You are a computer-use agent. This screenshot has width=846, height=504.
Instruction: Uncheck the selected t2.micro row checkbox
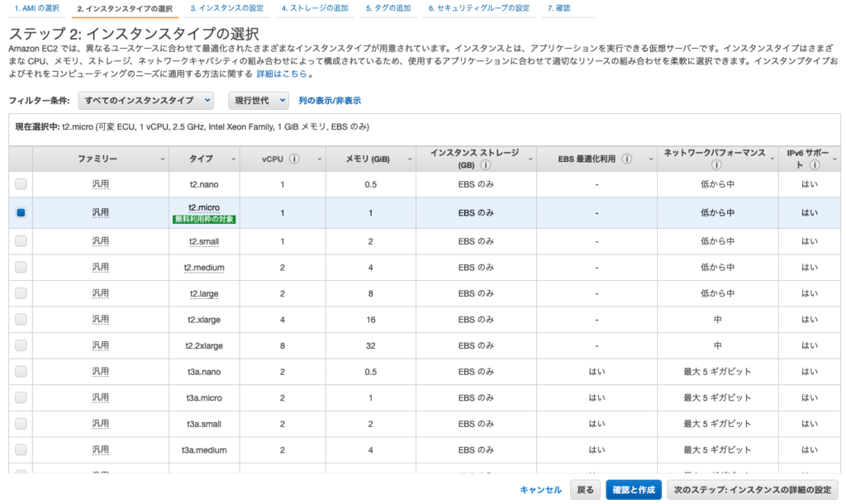click(x=21, y=213)
